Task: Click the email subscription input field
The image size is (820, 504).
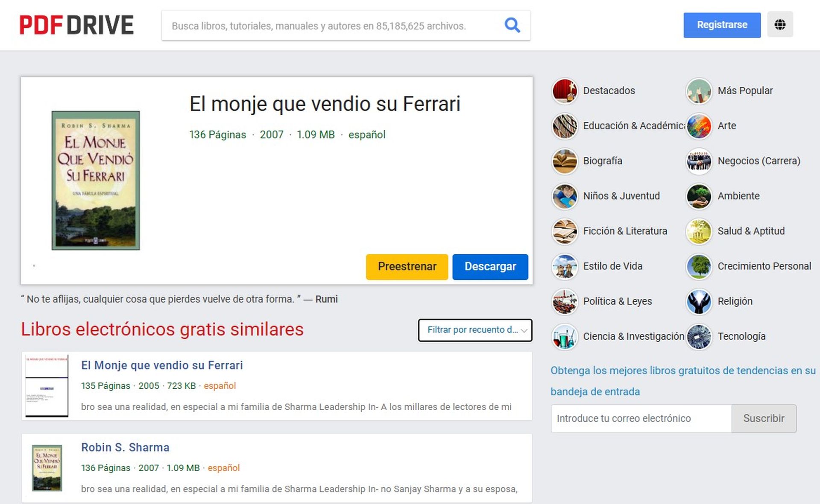Action: (641, 418)
